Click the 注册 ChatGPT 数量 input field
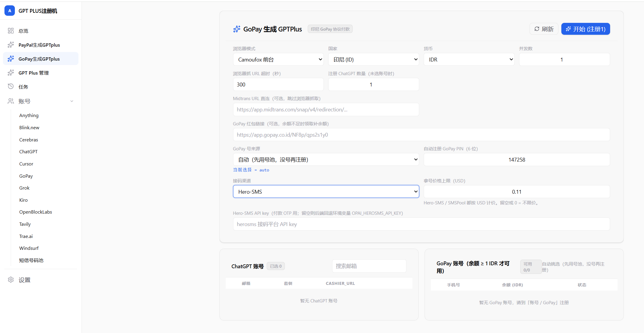Viewport: 644px width, 333px height. coord(374,84)
